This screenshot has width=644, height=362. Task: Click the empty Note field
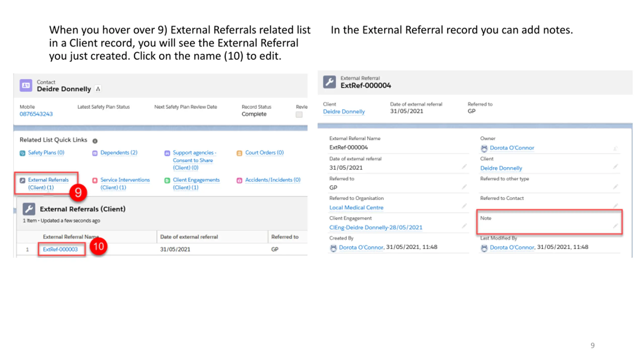pyautogui.click(x=549, y=222)
